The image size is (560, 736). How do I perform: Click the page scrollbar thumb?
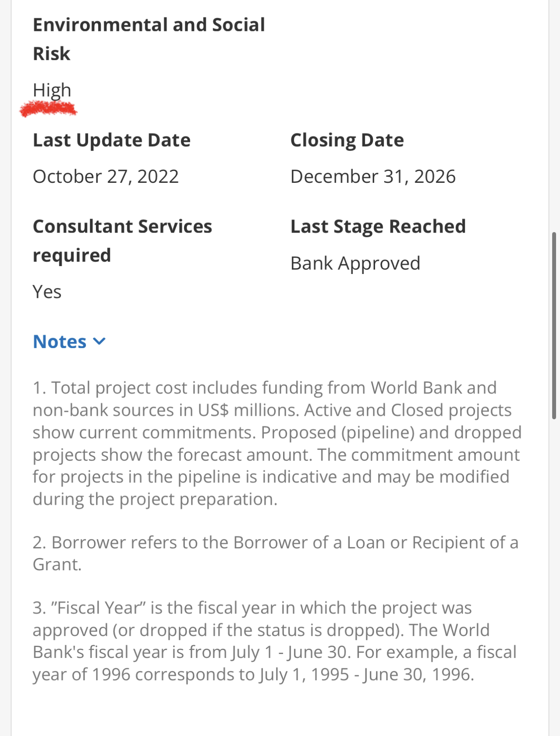coord(554,325)
